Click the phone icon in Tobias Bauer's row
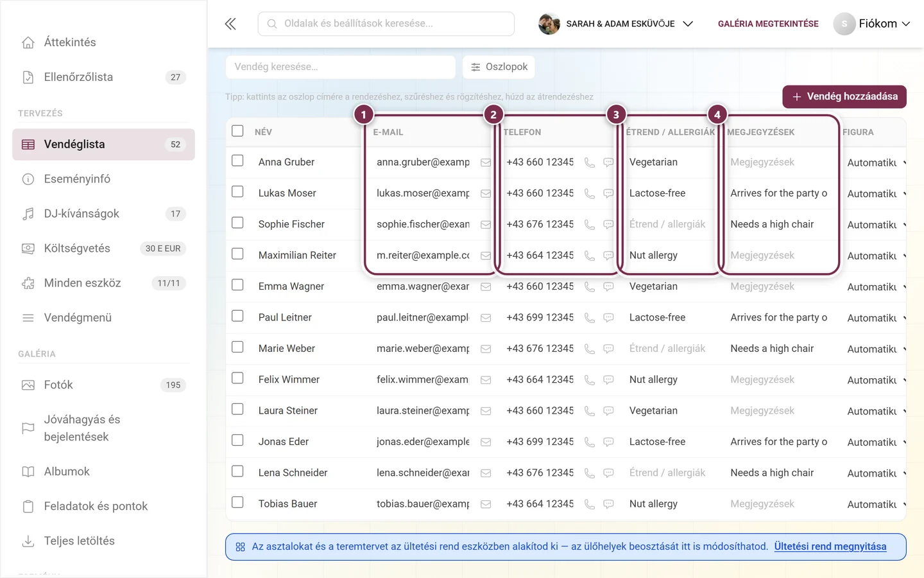 [589, 504]
